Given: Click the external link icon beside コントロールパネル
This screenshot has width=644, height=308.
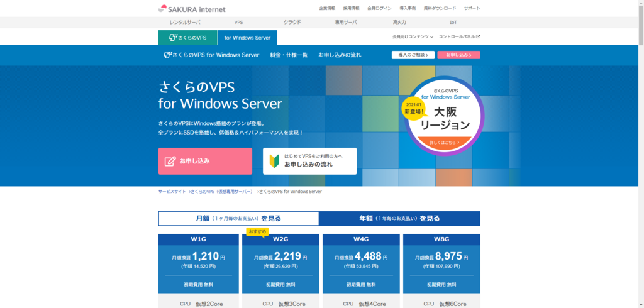Looking at the screenshot, I should click(478, 37).
